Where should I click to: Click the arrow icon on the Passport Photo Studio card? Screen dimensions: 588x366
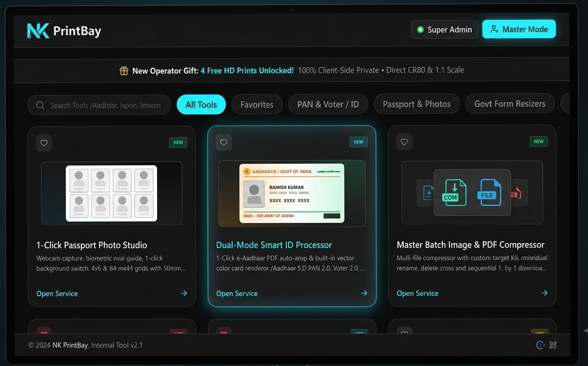[184, 293]
